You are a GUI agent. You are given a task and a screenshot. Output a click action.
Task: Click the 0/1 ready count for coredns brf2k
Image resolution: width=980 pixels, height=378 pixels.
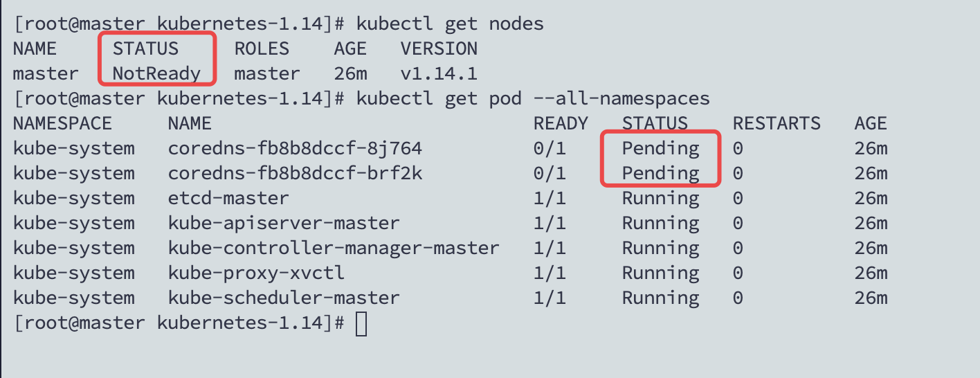(x=550, y=173)
